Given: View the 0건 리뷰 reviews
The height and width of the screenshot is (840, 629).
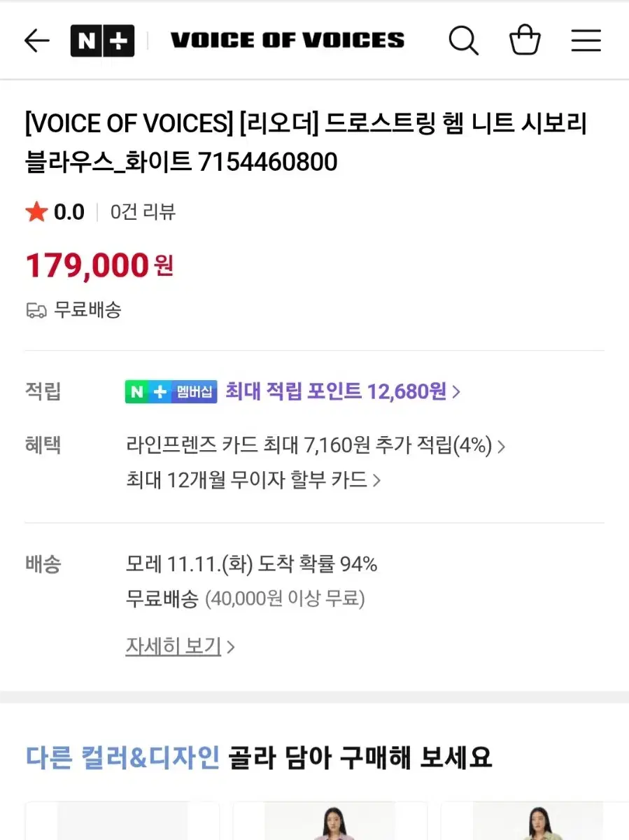Looking at the screenshot, I should [143, 211].
